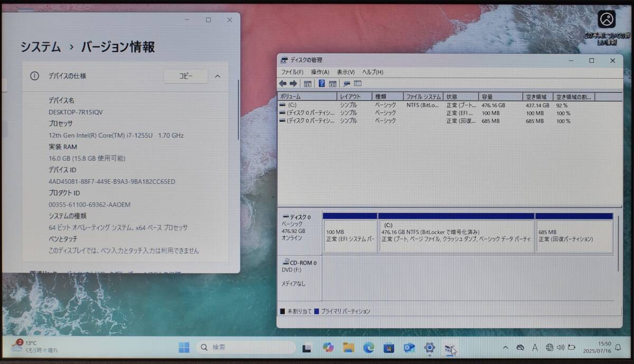Sort by the ボリューム column header
The height and width of the screenshot is (364, 634).
pos(307,97)
